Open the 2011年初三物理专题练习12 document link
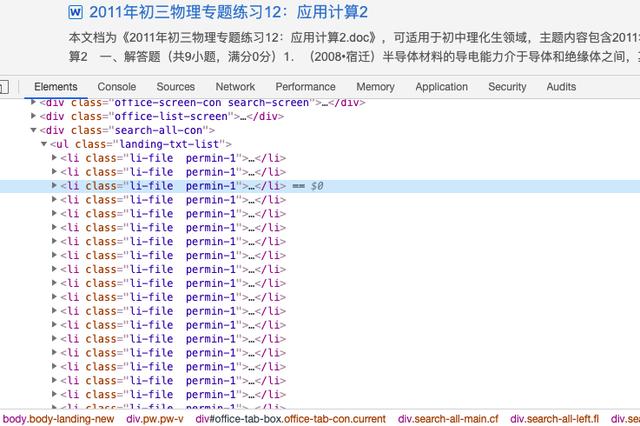 (x=228, y=12)
